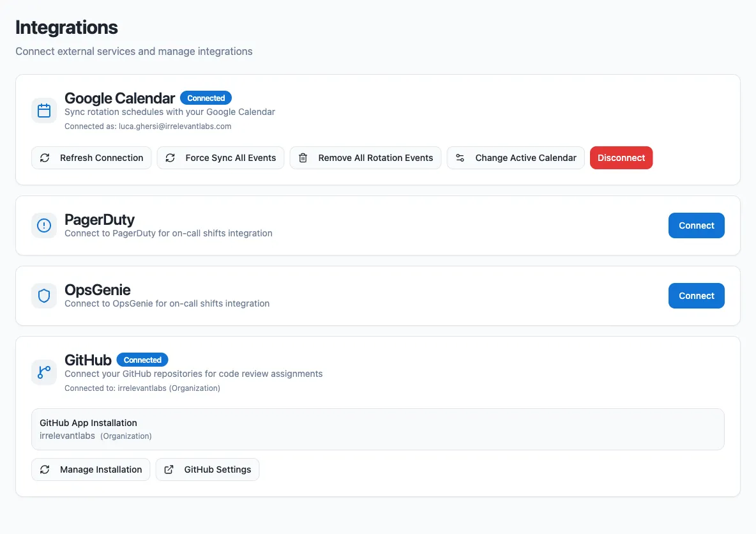Refresh the Google Calendar connection
The height and width of the screenshot is (534, 756).
pyautogui.click(x=91, y=158)
